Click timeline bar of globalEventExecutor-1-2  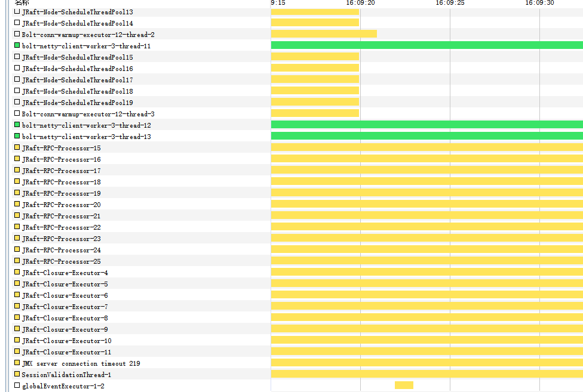(x=404, y=385)
